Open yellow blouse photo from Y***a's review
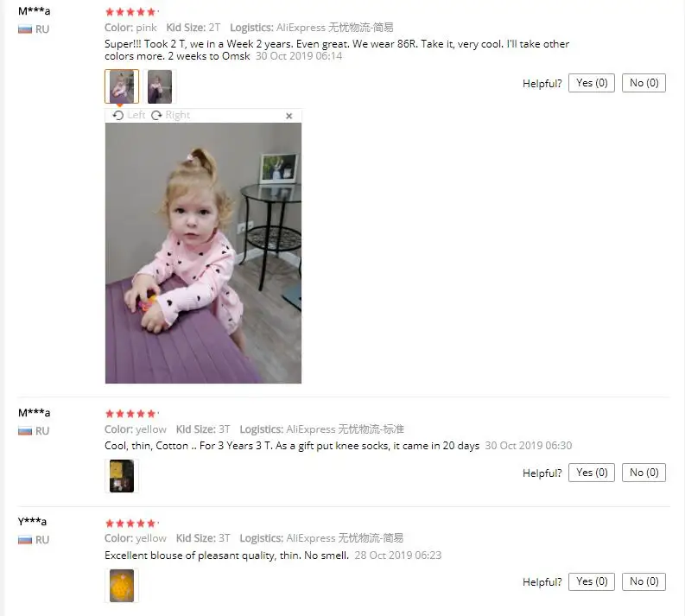 tap(122, 586)
